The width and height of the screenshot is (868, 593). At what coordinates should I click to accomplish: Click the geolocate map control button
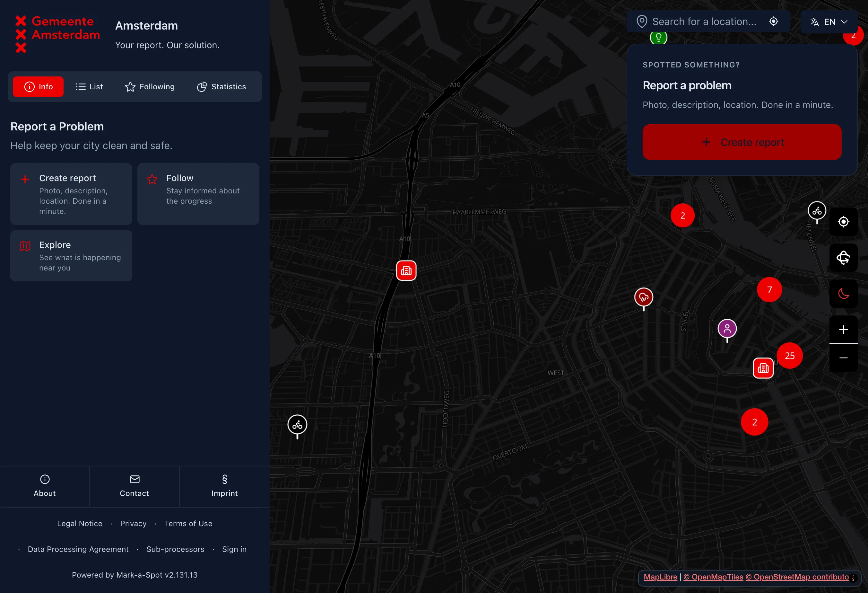pos(843,222)
